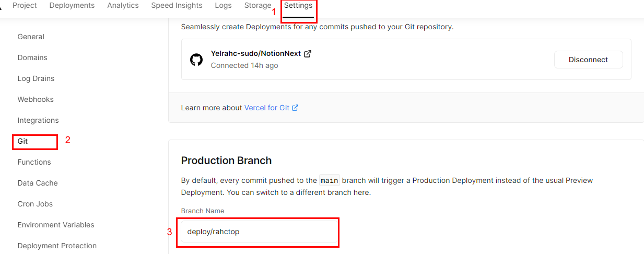644x254 pixels.
Task: Open the Logs tab
Action: tap(223, 5)
